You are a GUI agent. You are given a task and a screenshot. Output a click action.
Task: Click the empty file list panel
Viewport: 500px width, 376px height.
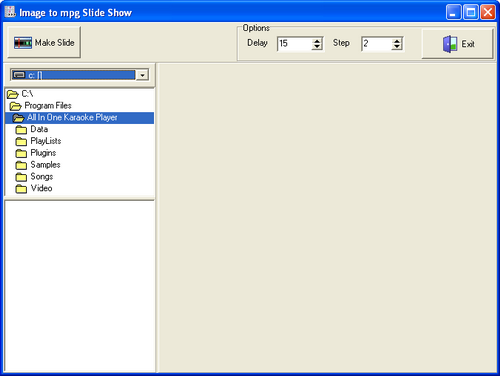pos(79,287)
